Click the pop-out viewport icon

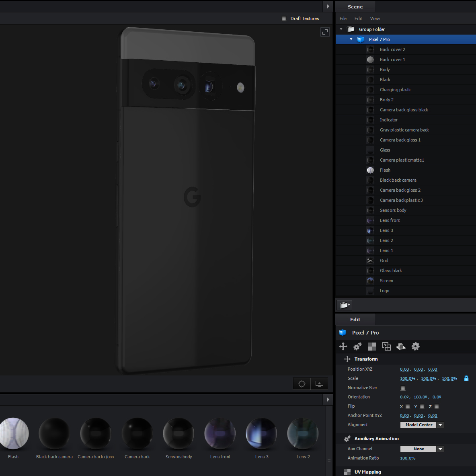(325, 32)
